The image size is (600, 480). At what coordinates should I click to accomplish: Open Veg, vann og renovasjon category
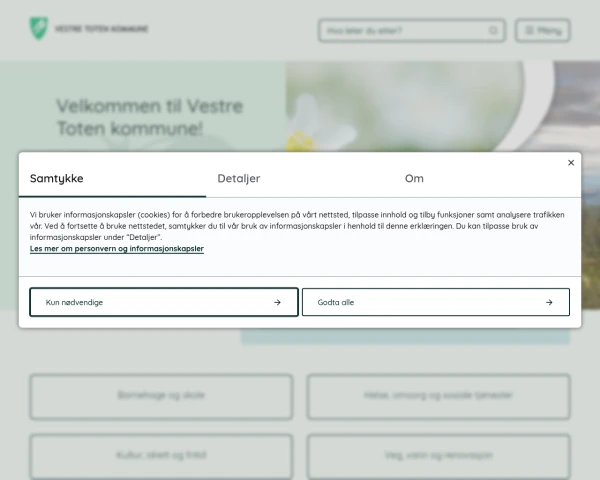[x=439, y=456]
